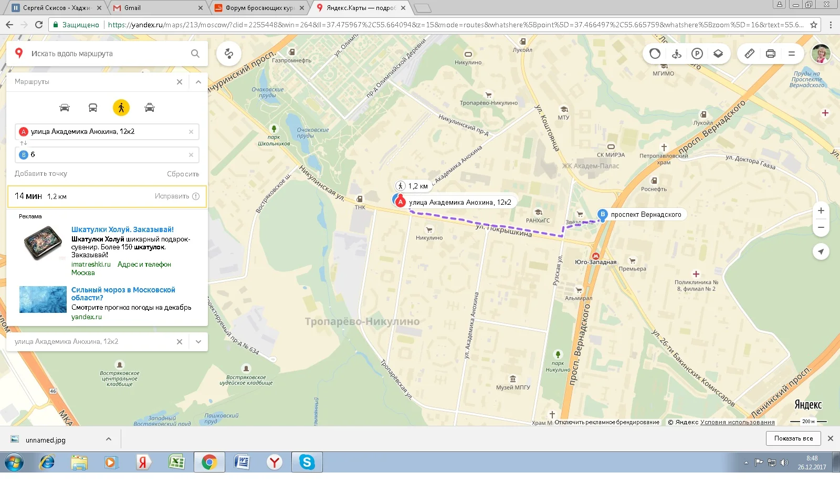Clear the point B address field
Image resolution: width=840 pixels, height=504 pixels.
[x=191, y=155]
